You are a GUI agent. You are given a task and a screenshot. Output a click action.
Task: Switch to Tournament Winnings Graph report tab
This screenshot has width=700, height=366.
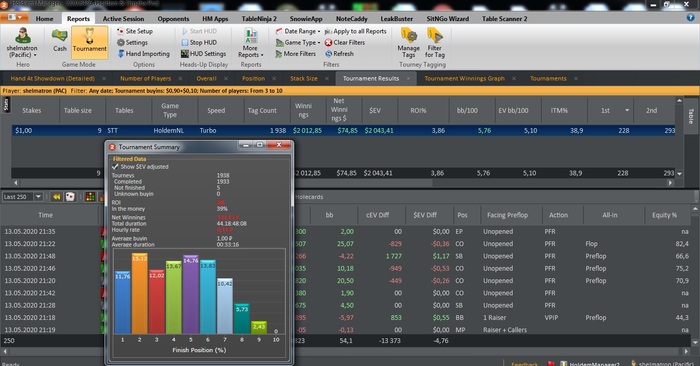click(464, 79)
